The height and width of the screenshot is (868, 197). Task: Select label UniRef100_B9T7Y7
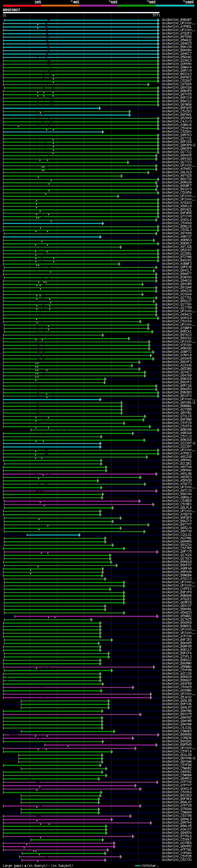(x=176, y=524)
